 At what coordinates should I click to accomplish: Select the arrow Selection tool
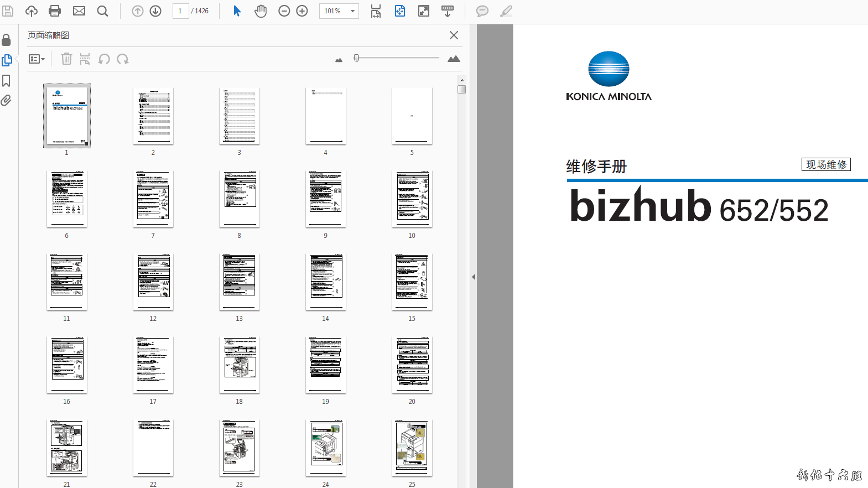click(237, 11)
